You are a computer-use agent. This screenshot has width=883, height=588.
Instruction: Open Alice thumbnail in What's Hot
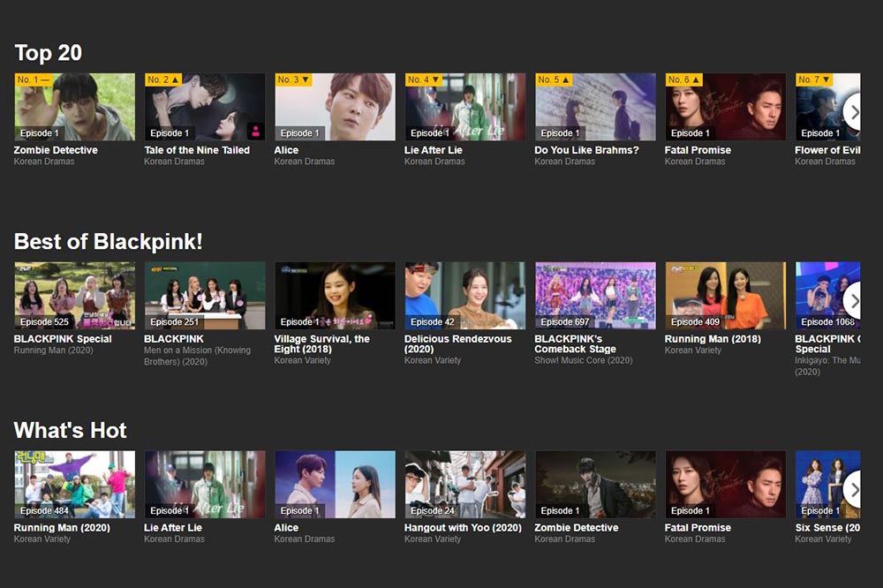(335, 485)
